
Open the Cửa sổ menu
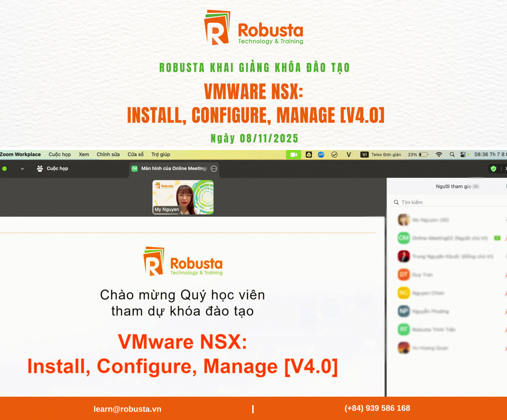(x=136, y=155)
